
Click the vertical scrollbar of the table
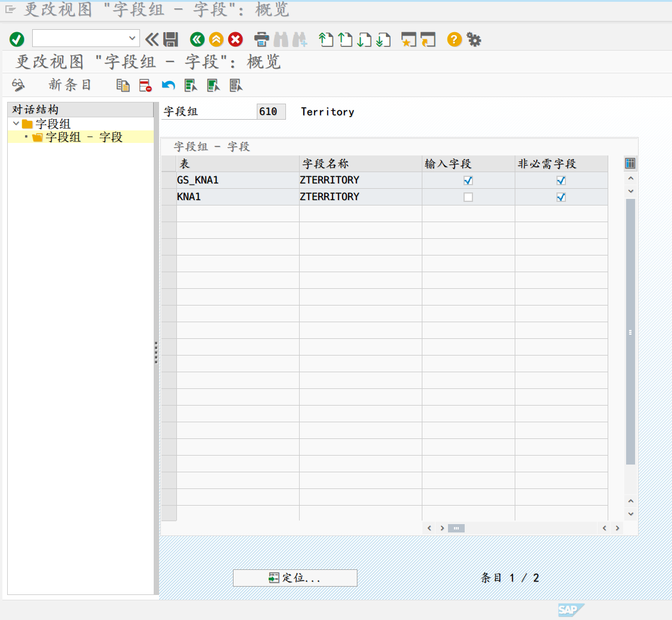click(630, 331)
